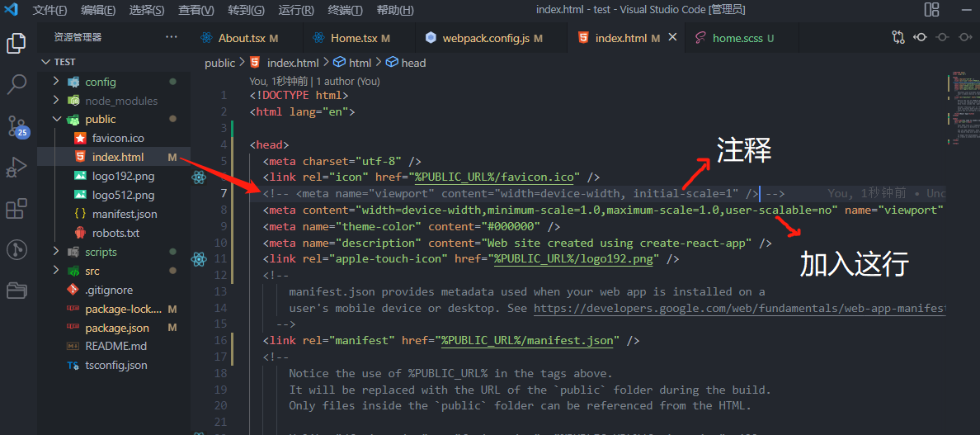Collapse the TEST root folder
This screenshot has width=980, height=435.
point(45,62)
